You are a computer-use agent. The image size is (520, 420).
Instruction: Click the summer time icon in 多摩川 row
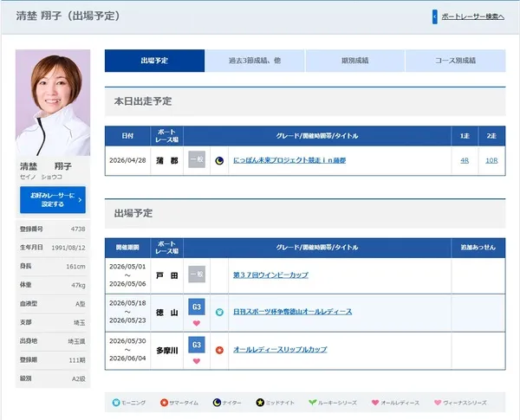pyautogui.click(x=219, y=350)
